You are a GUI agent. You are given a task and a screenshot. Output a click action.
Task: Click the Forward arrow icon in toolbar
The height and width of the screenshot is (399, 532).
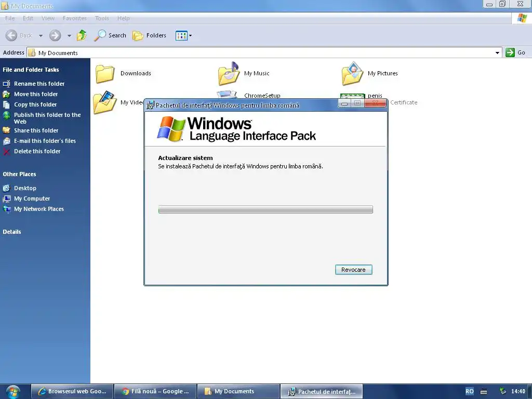(55, 35)
